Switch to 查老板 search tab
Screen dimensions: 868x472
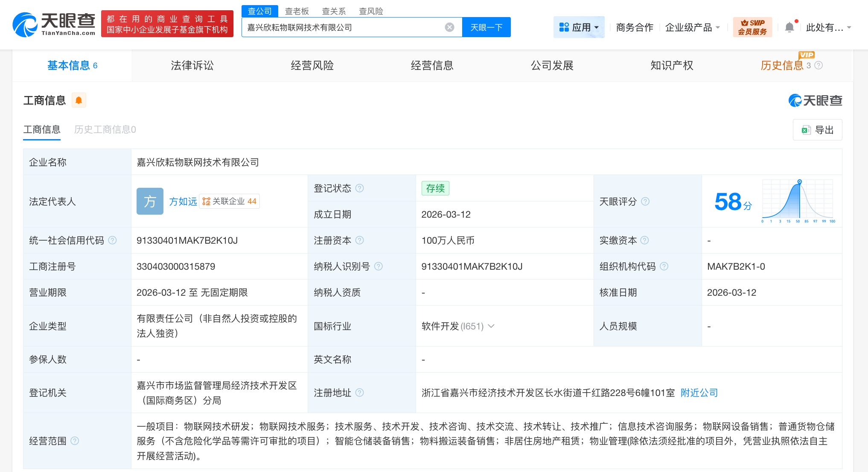pos(297,11)
